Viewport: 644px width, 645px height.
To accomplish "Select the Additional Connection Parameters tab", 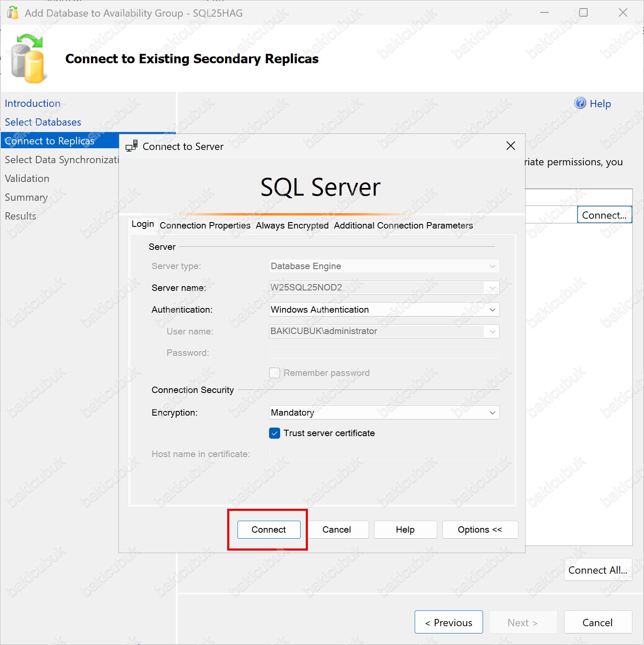I will (x=403, y=226).
